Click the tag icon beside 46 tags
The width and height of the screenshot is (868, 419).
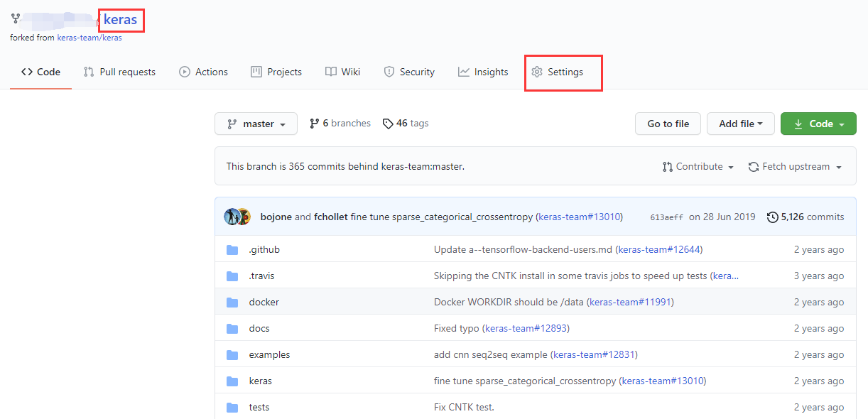[x=388, y=124]
